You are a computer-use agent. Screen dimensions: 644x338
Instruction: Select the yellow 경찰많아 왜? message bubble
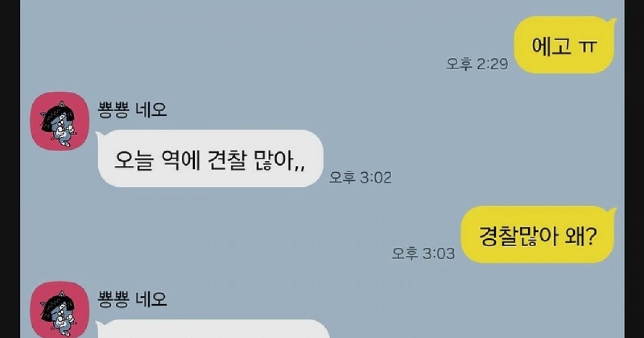point(538,234)
